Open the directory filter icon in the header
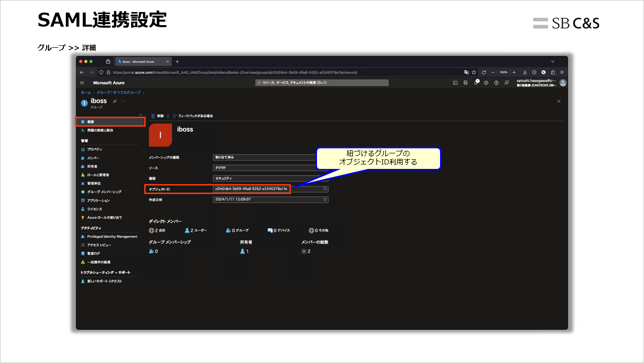Image resolution: width=644 pixels, height=363 pixels. [466, 82]
